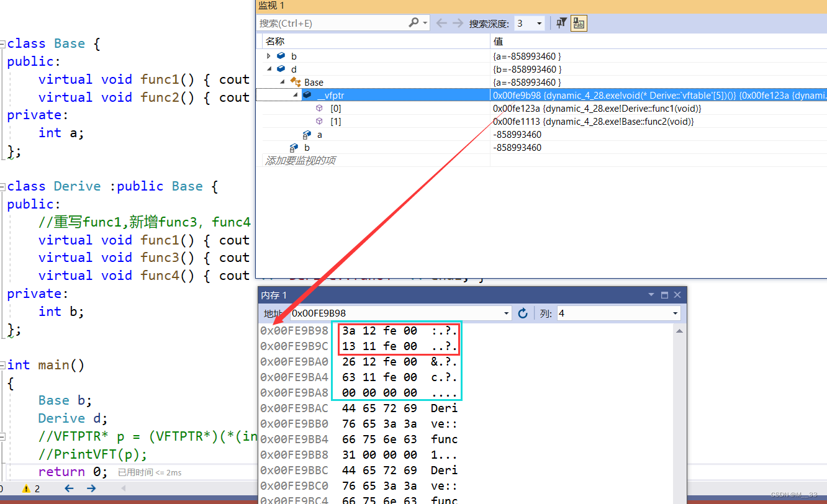Click the refresh memory icon
The height and width of the screenshot is (504, 827).
tap(523, 313)
